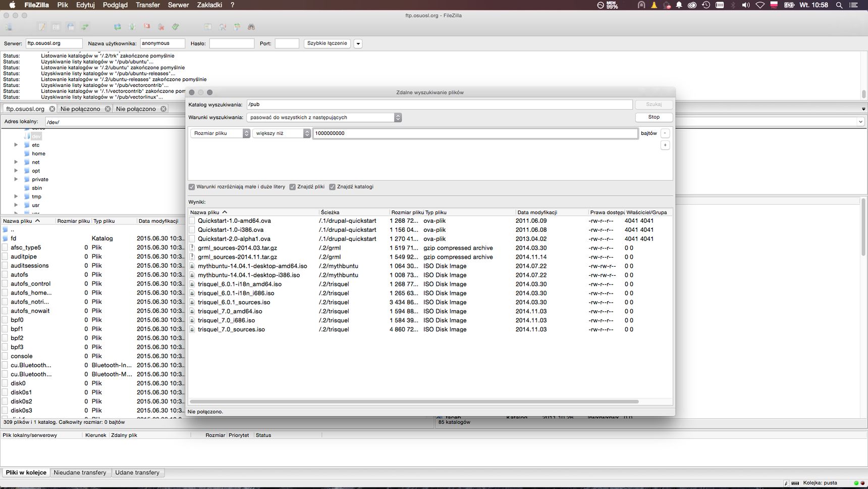Toggle case-sensitive conditions checkbox
The height and width of the screenshot is (489, 868).
click(x=192, y=187)
